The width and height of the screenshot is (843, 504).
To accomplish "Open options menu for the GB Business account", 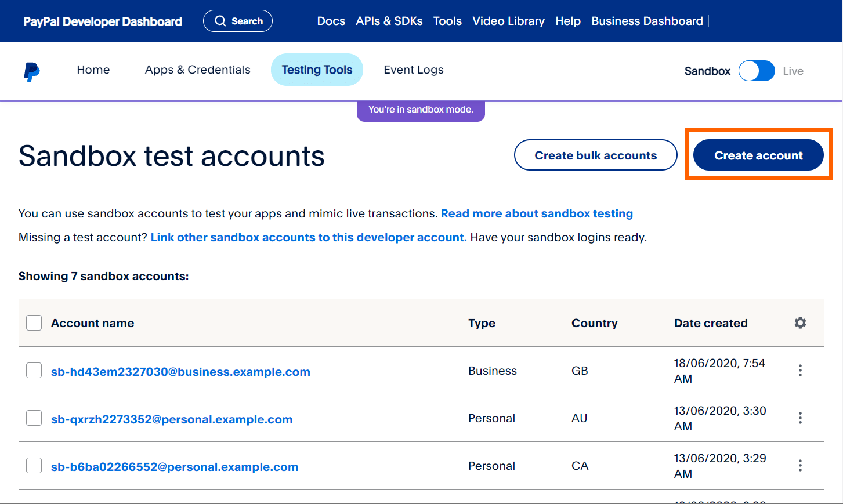I will click(800, 371).
